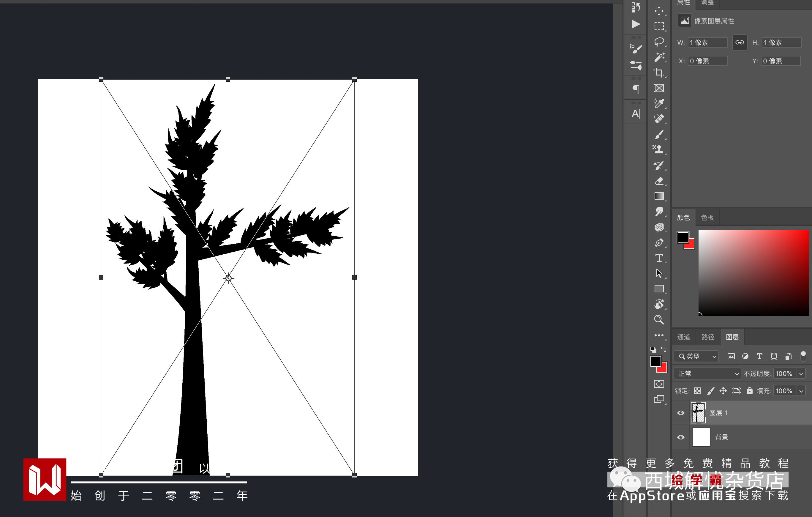812x517 pixels.
Task: Open the 正常 blend mode dropdown
Action: (707, 374)
